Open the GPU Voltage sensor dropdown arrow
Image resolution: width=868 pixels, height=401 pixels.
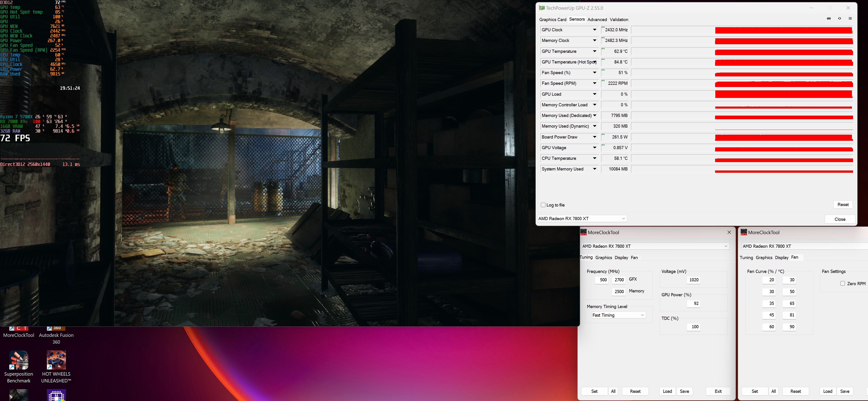(595, 148)
